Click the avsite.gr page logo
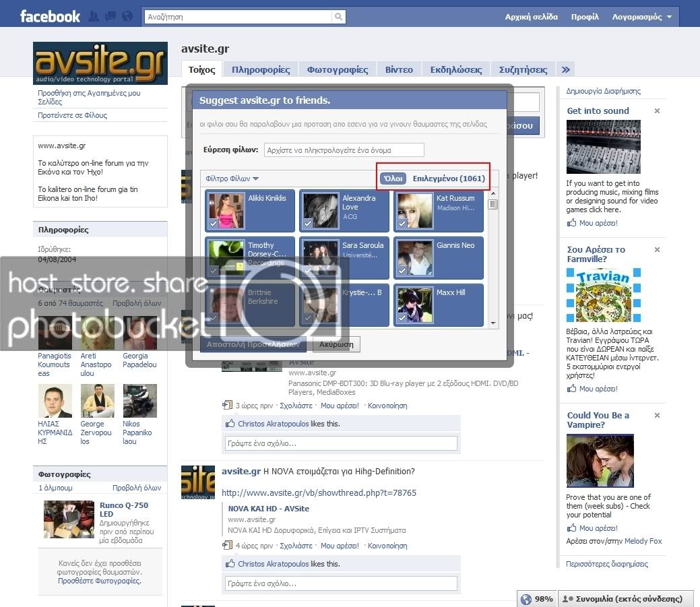Viewport: 700px width, 607px height. [100, 63]
